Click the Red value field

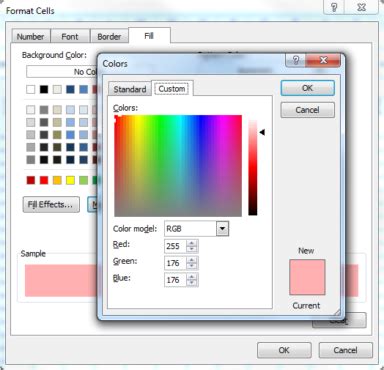pos(175,246)
